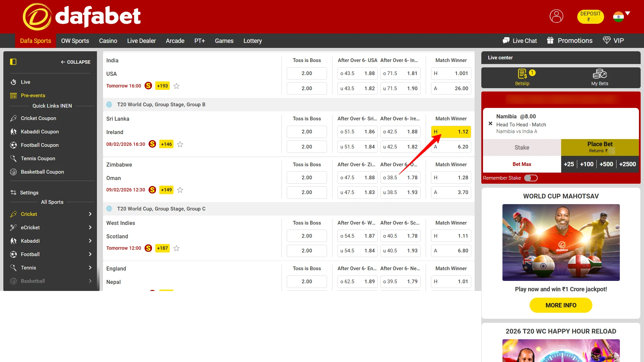Select the Kabaddi Coupon icon
This screenshot has width=644, height=362.
coord(13,132)
